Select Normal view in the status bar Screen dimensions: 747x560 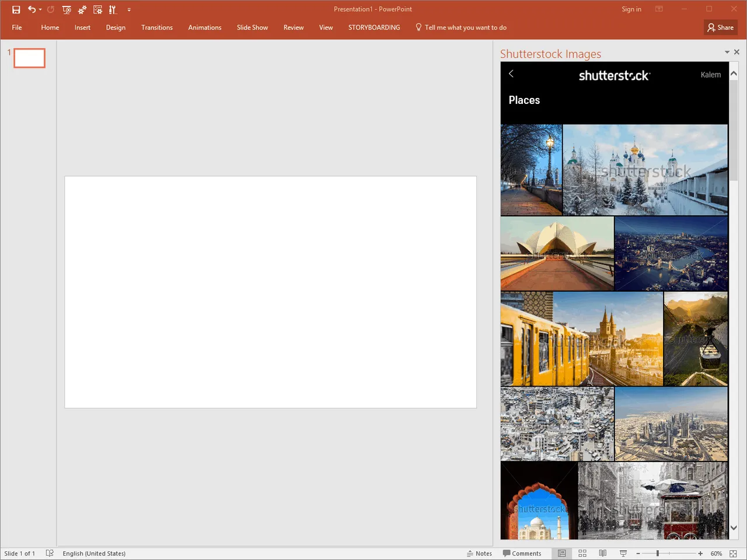pos(562,553)
